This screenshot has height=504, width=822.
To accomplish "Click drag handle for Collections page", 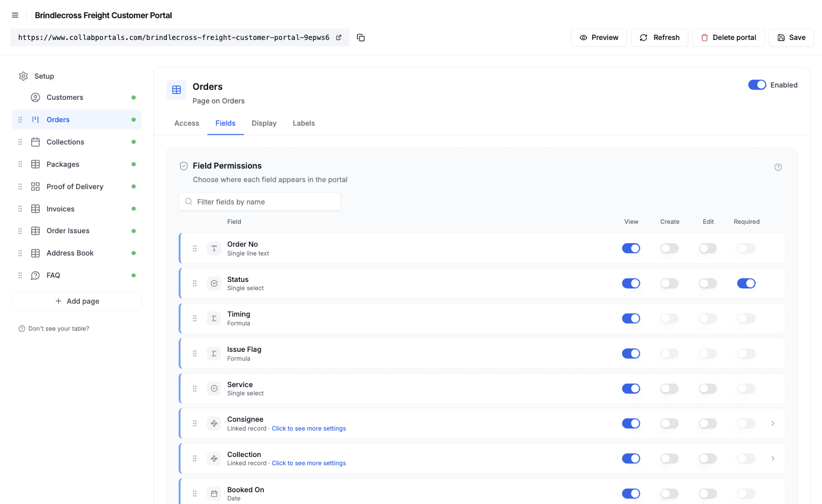I will (20, 142).
